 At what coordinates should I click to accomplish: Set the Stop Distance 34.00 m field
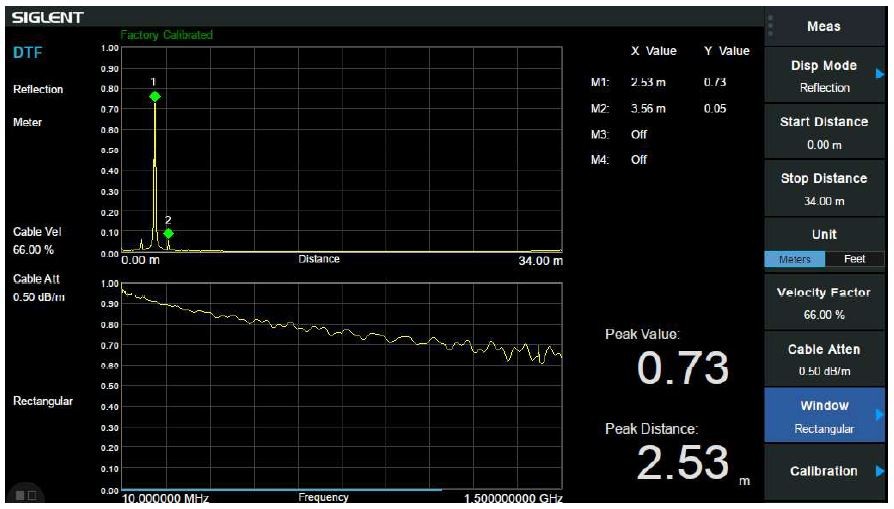(823, 189)
